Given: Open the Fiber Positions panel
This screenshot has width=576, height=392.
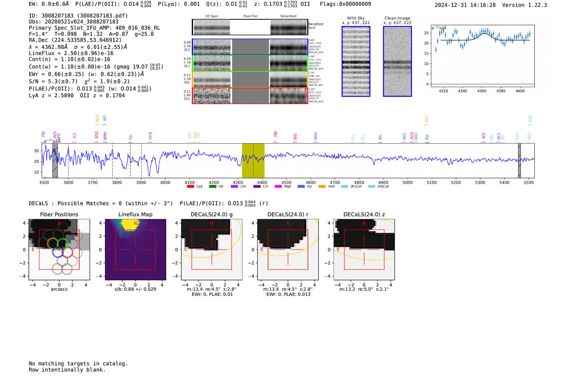Looking at the screenshot, I should (x=59, y=250).
